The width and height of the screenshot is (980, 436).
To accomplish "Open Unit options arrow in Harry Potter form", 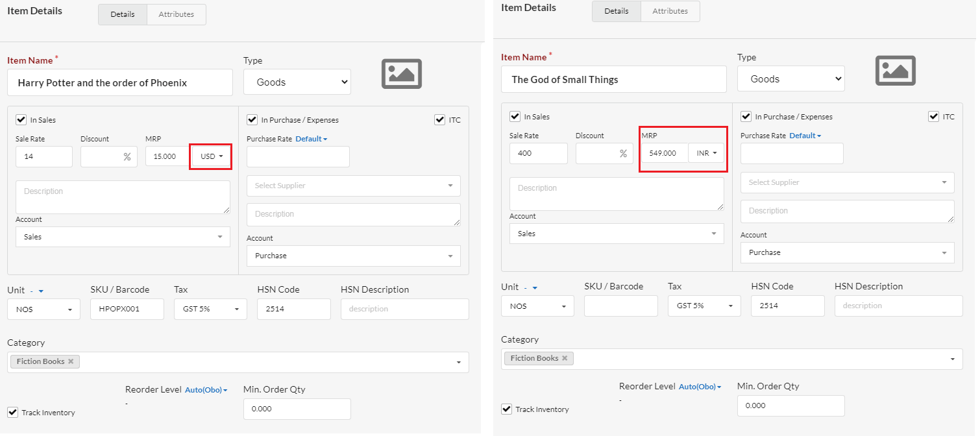I will pyautogui.click(x=41, y=291).
